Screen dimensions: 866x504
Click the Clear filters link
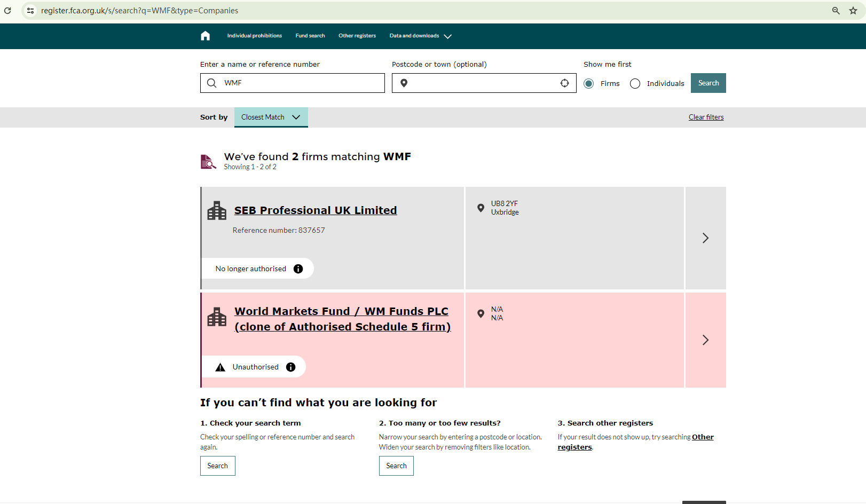click(706, 117)
